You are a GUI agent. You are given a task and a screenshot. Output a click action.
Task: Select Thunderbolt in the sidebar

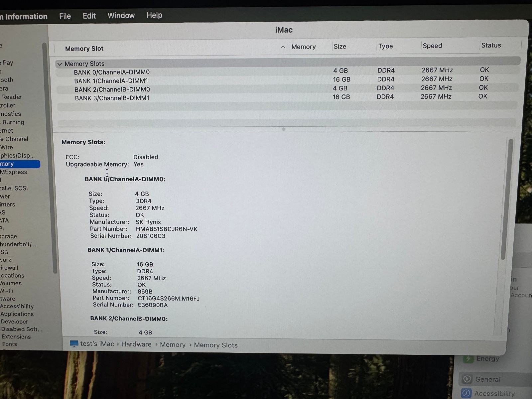[18, 244]
